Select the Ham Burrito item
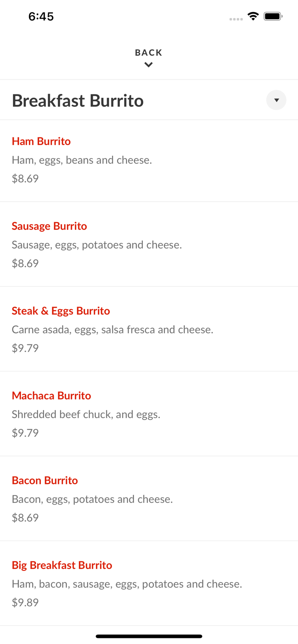 pyautogui.click(x=41, y=141)
